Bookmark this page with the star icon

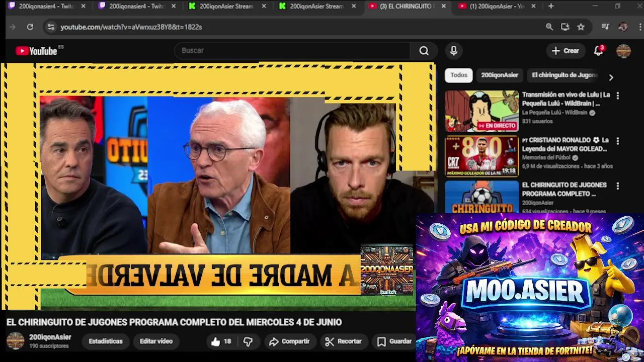pyautogui.click(x=581, y=27)
